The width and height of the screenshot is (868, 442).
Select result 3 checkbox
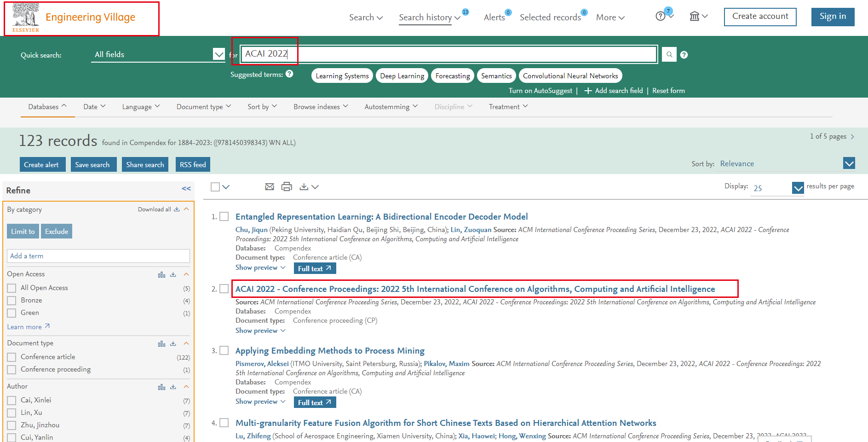[224, 350]
